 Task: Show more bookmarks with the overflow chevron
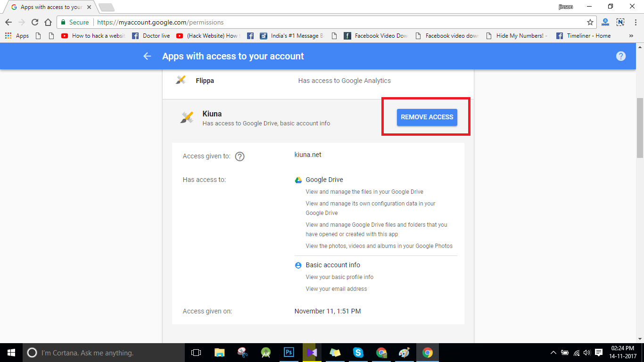[x=631, y=36]
